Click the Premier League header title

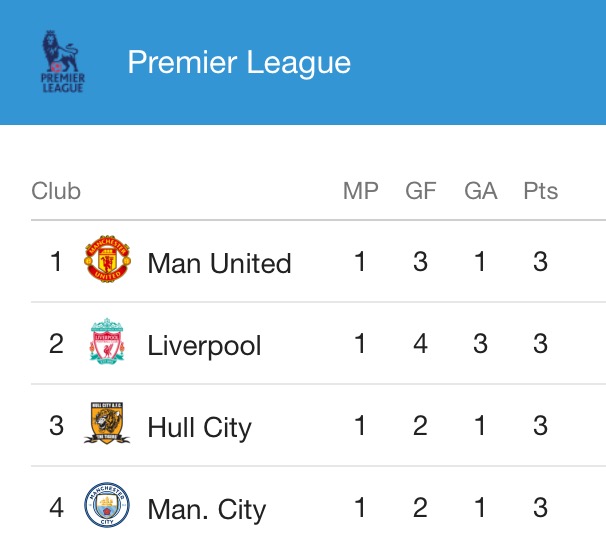239,62
